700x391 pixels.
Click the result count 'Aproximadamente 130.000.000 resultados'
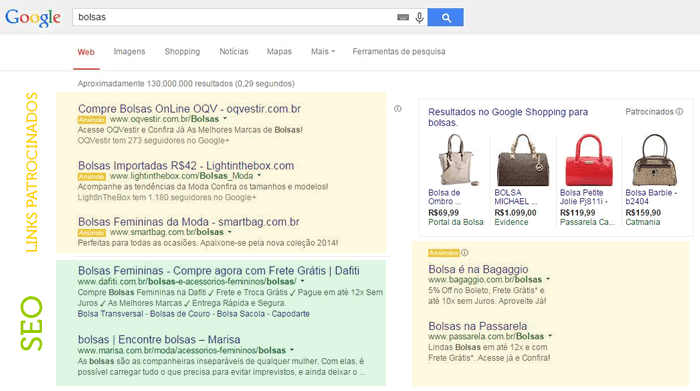point(186,83)
